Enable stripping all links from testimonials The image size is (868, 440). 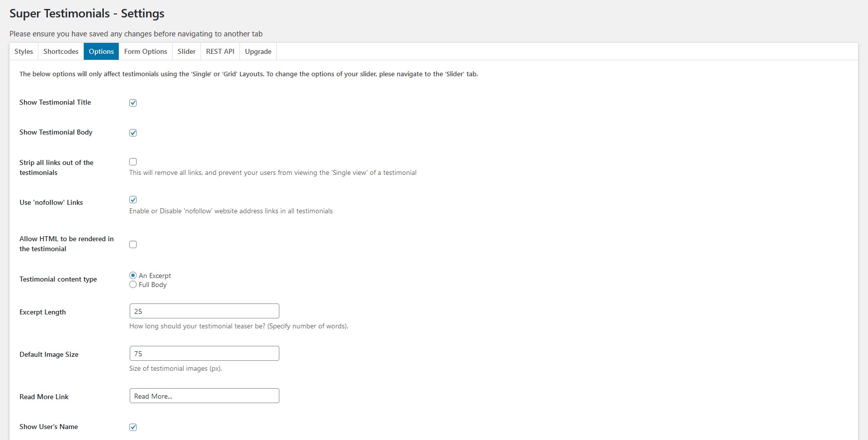133,162
